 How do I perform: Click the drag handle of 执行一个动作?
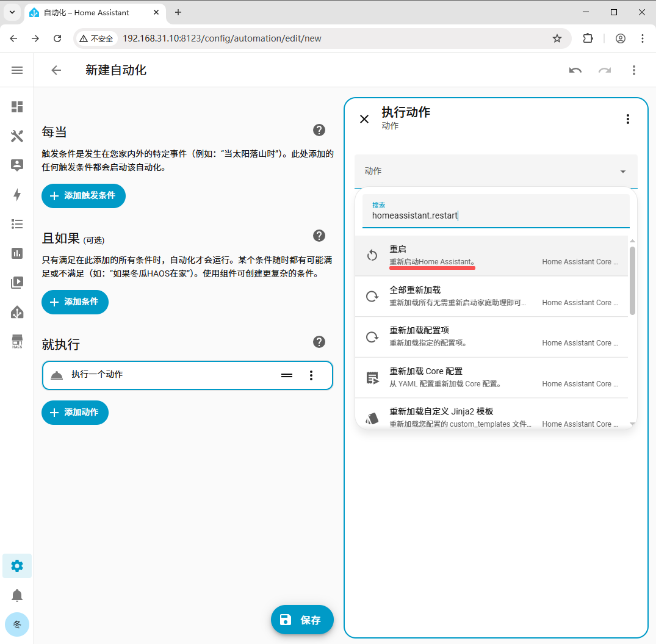[x=287, y=375]
